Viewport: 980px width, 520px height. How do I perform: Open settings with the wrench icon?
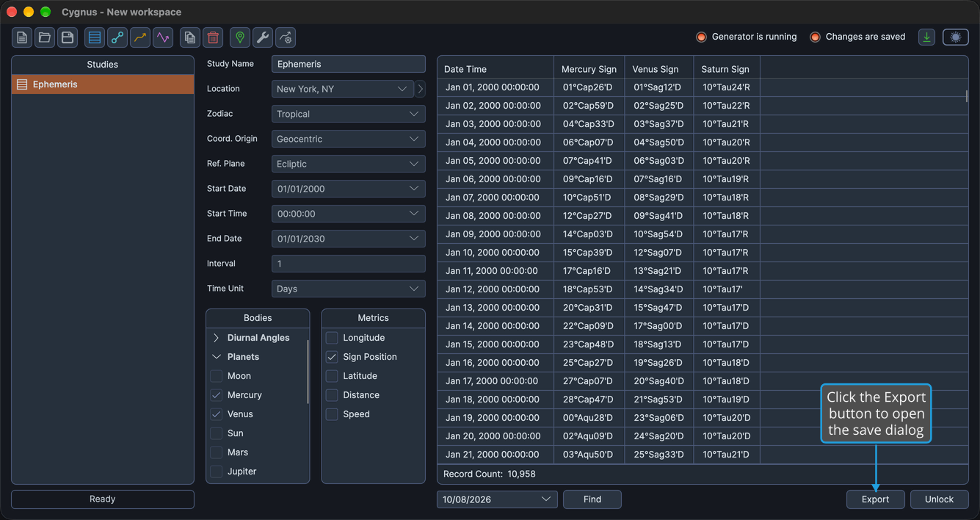pos(263,37)
